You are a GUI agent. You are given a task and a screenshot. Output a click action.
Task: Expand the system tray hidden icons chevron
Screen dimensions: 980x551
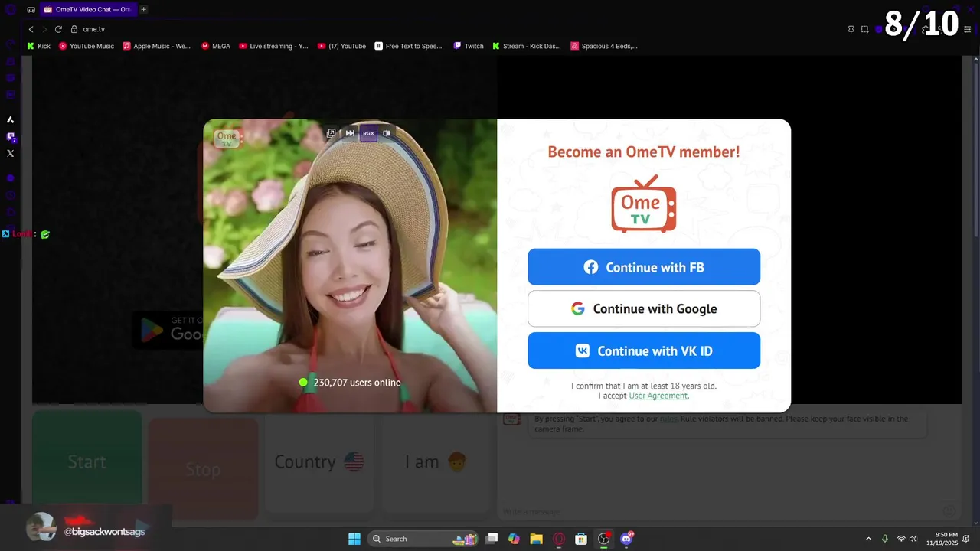pos(868,539)
